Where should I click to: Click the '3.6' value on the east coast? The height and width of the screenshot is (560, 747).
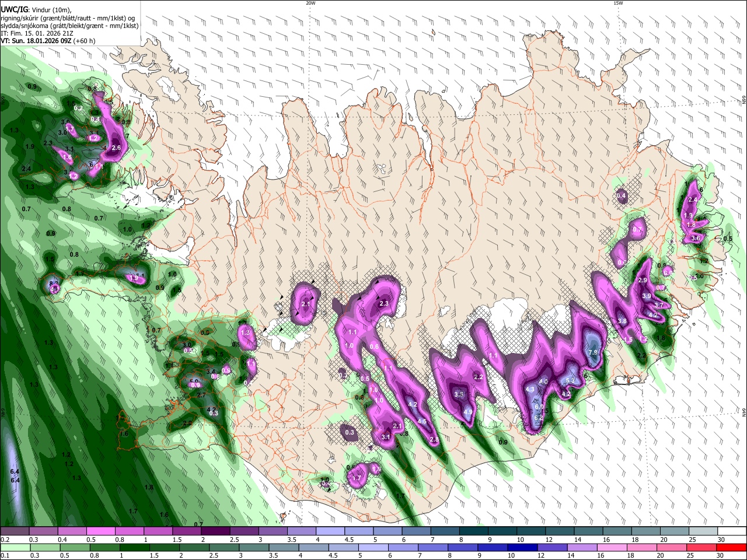(695, 238)
